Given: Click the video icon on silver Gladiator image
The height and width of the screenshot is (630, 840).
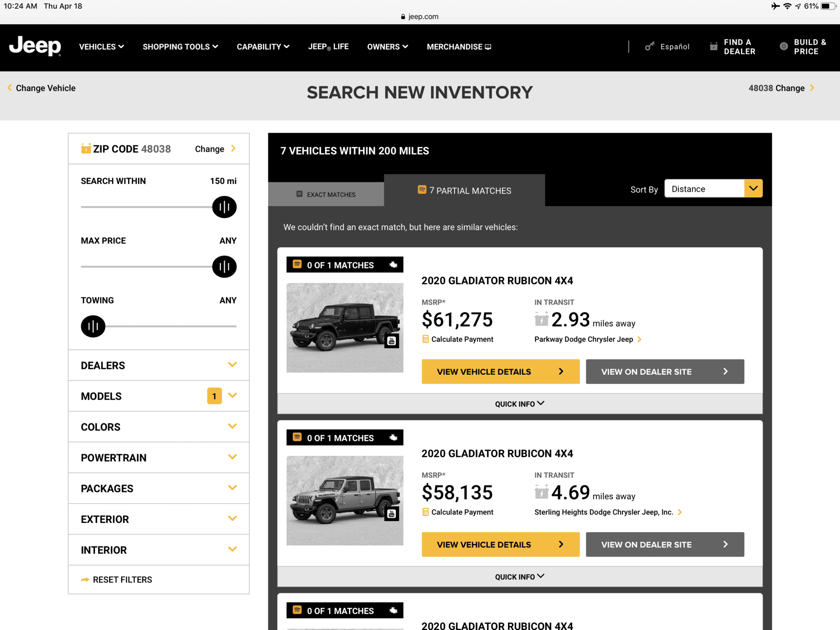Looking at the screenshot, I should (x=391, y=514).
